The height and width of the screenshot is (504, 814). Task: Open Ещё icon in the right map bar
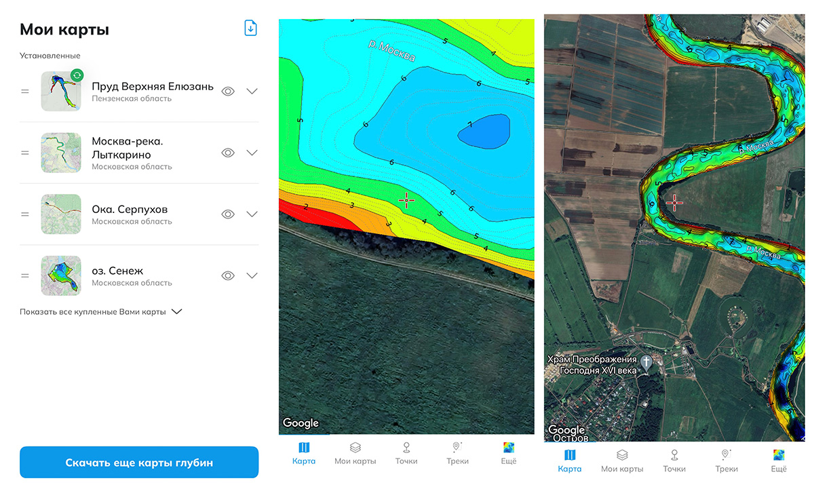click(779, 455)
